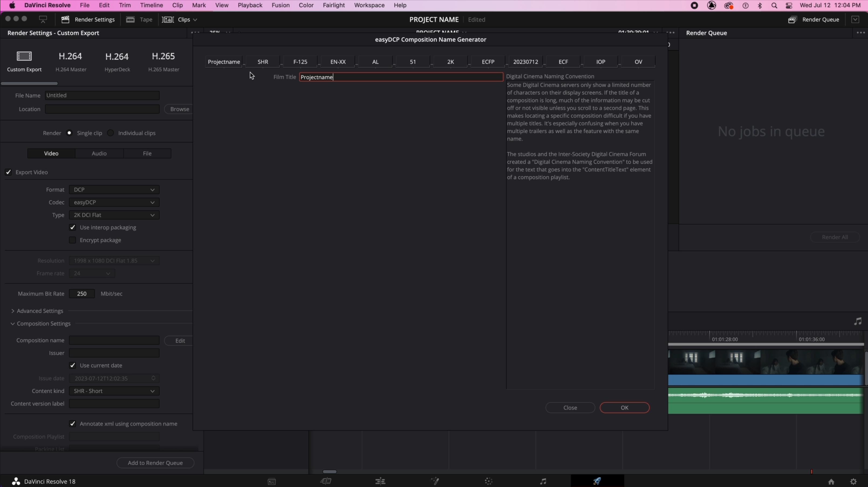
Task: Select the SHR naming segment
Action: 263,62
